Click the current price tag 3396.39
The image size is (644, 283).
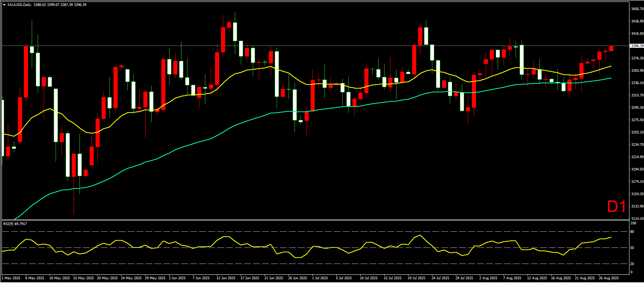coord(637,46)
